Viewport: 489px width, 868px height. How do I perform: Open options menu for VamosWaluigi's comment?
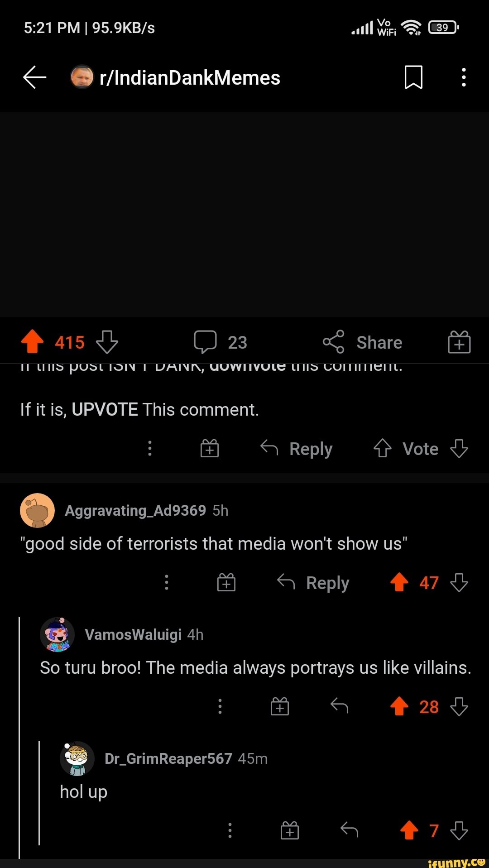pos(220,706)
